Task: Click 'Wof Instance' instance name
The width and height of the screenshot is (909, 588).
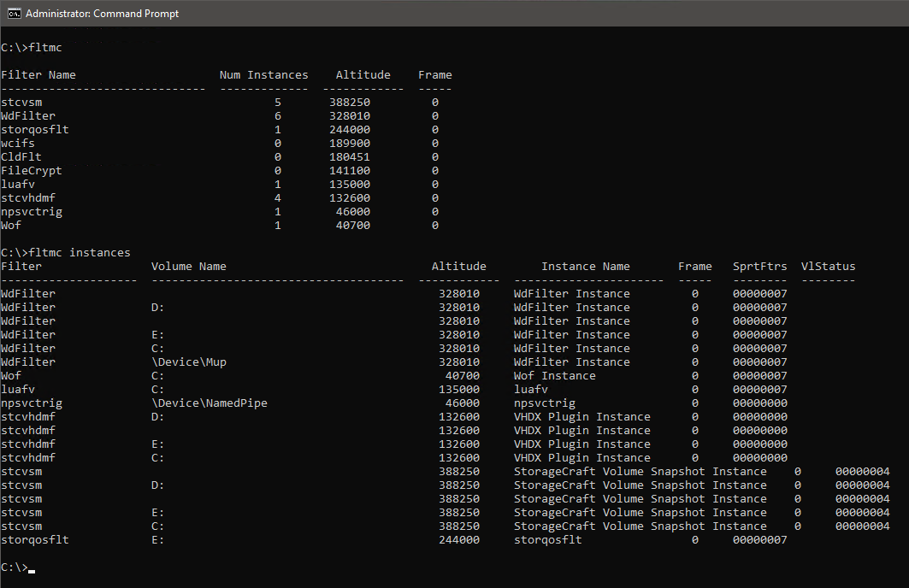Action: coord(554,376)
